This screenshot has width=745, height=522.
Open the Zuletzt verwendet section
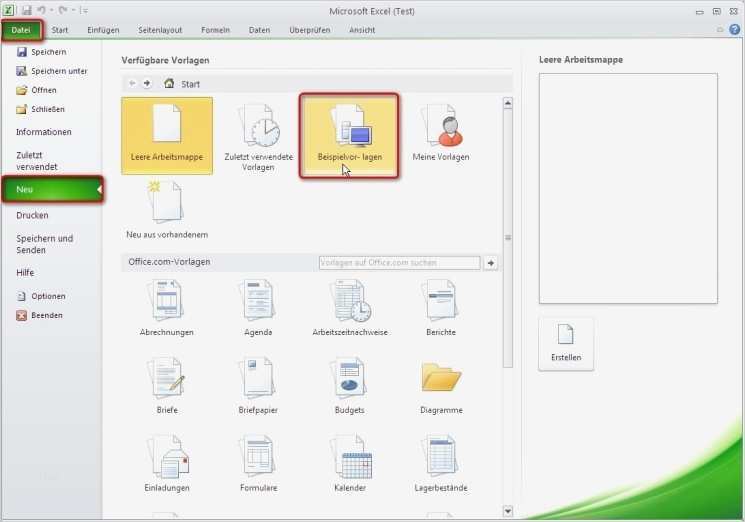pyautogui.click(x=37, y=161)
